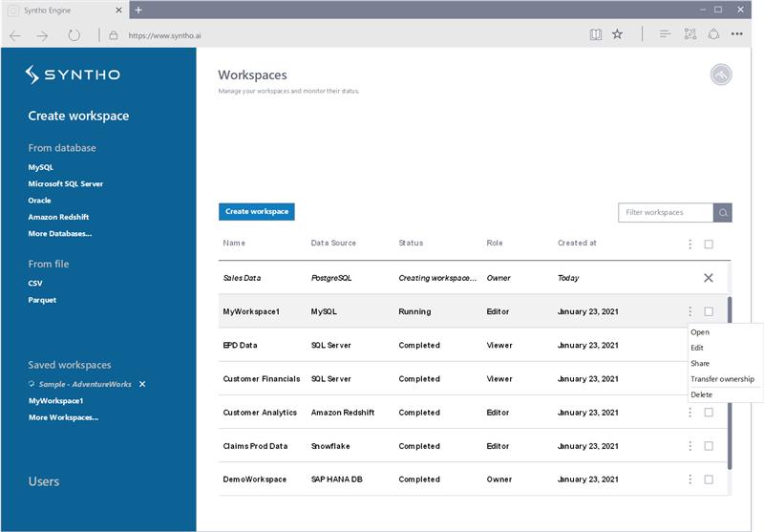The height and width of the screenshot is (532, 764).
Task: Sort by the Status column header
Action: tap(411, 243)
